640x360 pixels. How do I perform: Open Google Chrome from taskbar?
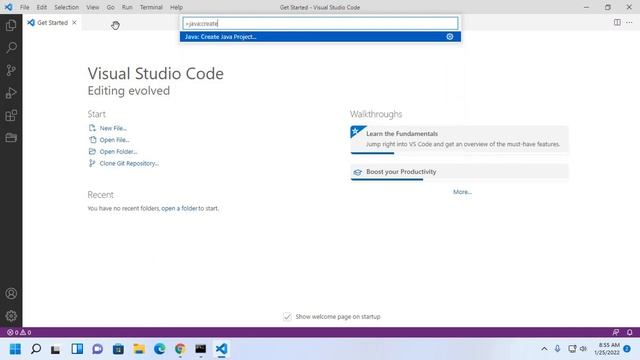(180, 349)
